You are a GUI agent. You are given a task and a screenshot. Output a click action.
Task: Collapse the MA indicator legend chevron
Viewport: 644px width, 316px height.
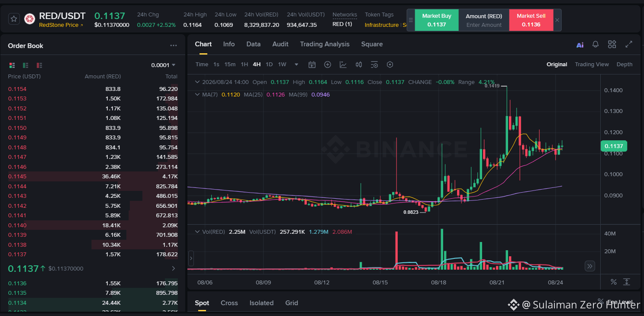click(197, 94)
